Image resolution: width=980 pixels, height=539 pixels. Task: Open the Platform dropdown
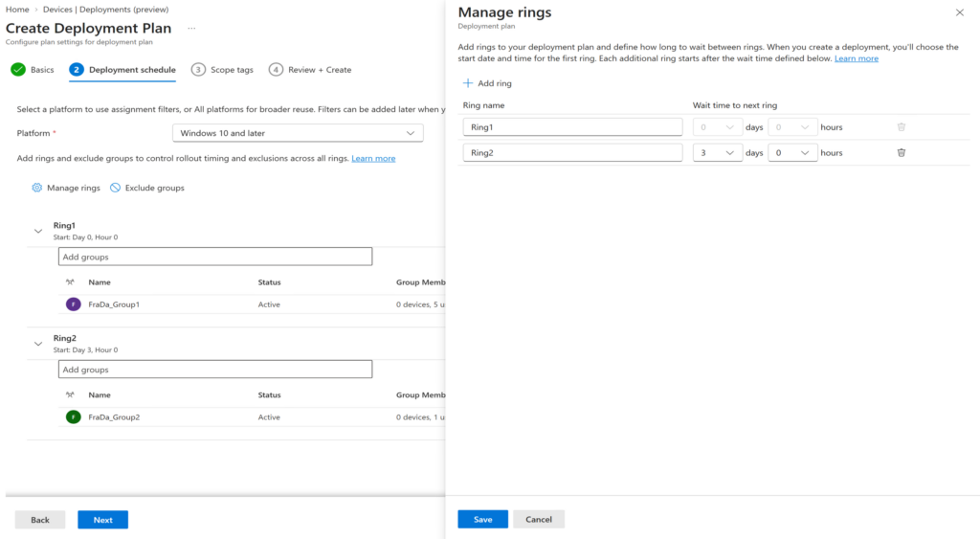pyautogui.click(x=298, y=133)
